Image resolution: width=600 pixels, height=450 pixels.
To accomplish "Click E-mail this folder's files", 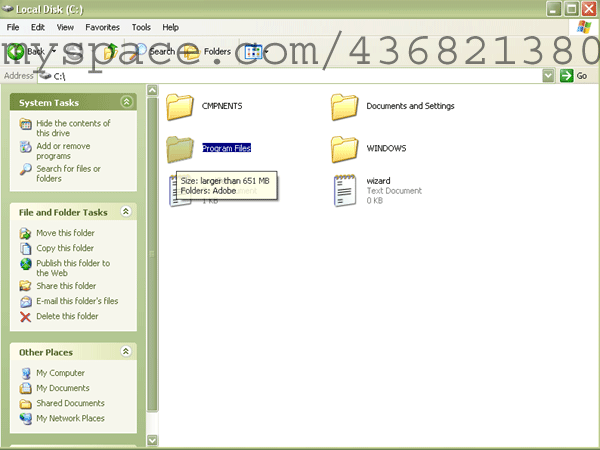I will (77, 301).
